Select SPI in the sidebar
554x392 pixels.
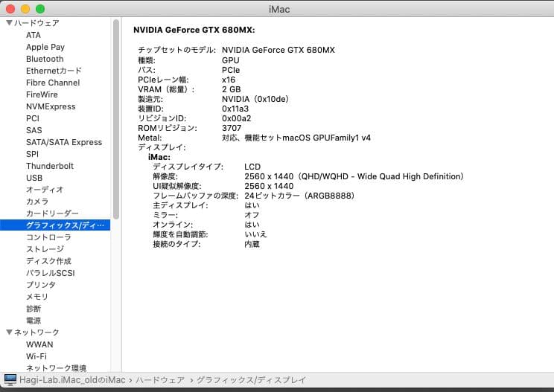point(32,154)
